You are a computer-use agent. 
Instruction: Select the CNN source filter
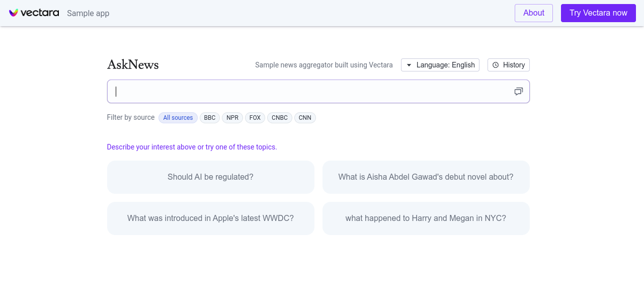(x=305, y=118)
